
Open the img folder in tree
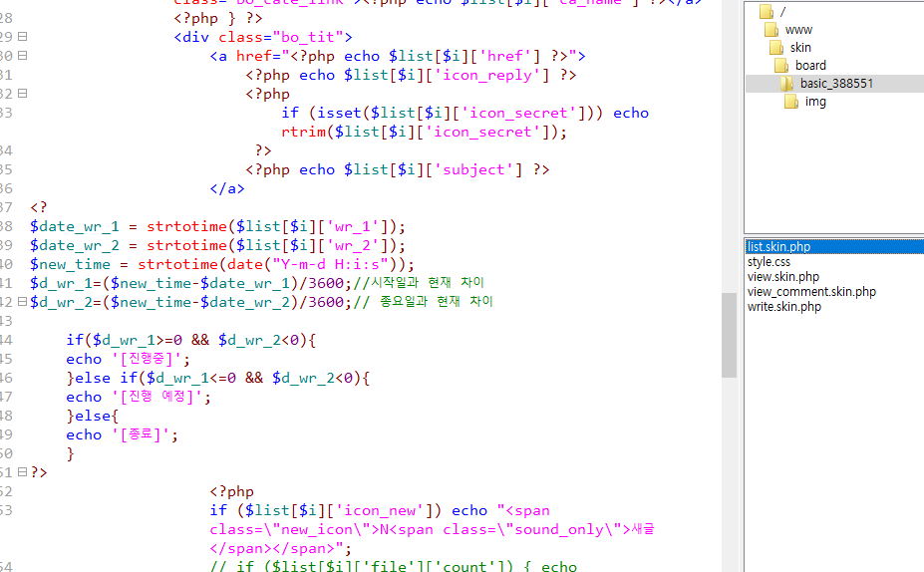pos(815,102)
